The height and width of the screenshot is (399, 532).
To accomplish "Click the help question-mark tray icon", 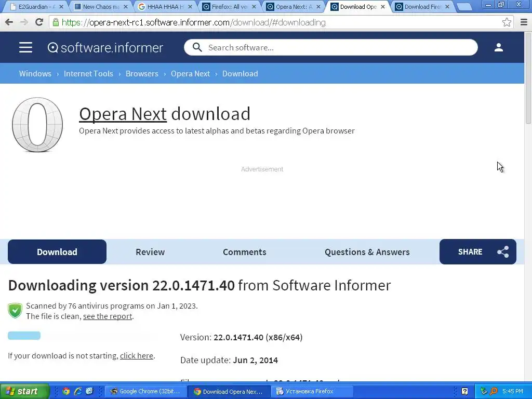I will coord(465,391).
